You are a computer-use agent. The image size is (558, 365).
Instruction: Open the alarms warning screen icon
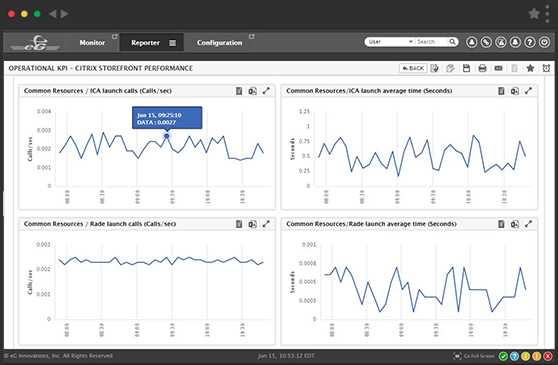tap(501, 42)
